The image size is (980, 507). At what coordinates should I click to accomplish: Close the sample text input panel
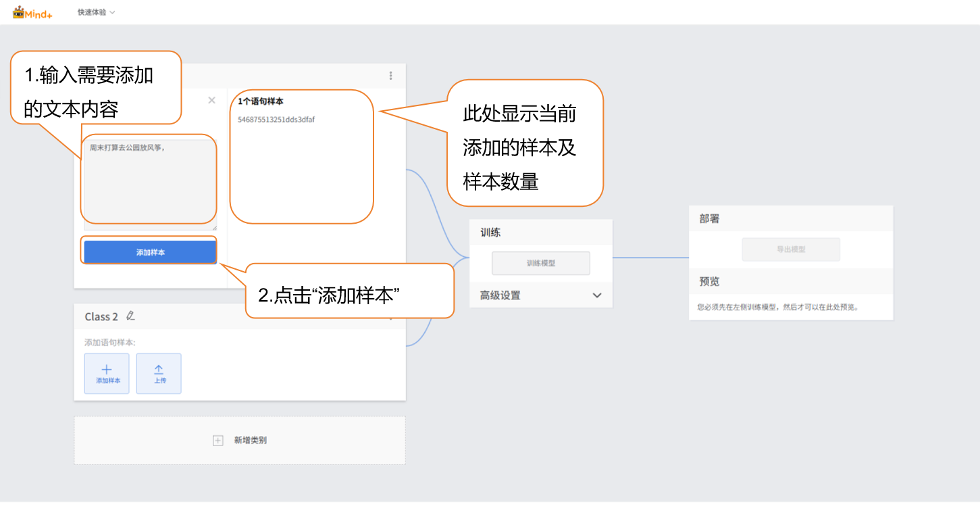[x=211, y=100]
